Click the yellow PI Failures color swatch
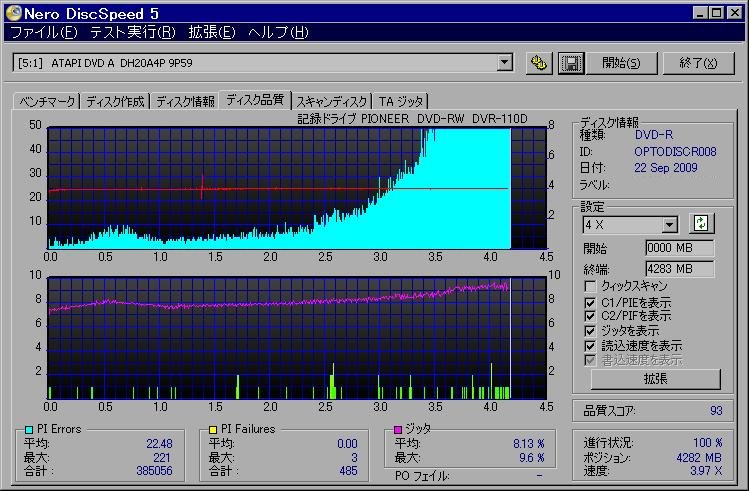Screen dimensions: 749x491 213,429
